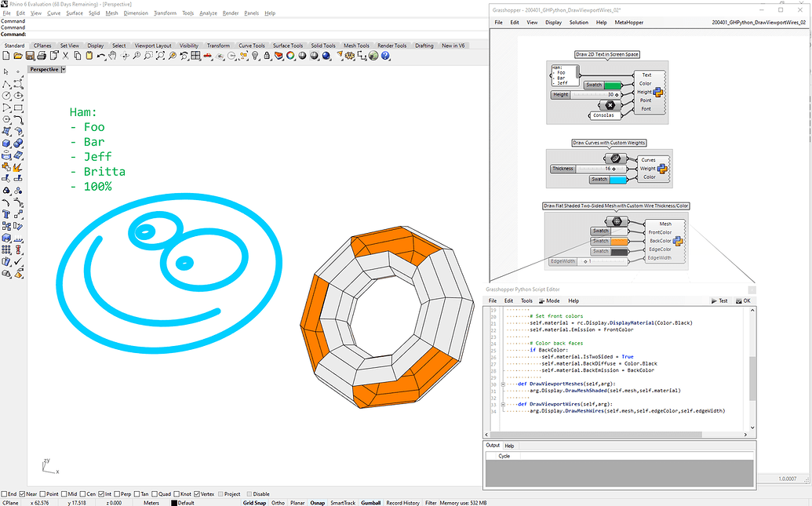812x506 pixels.
Task: Click the Undo arrow icon
Action: pyautogui.click(x=101, y=56)
